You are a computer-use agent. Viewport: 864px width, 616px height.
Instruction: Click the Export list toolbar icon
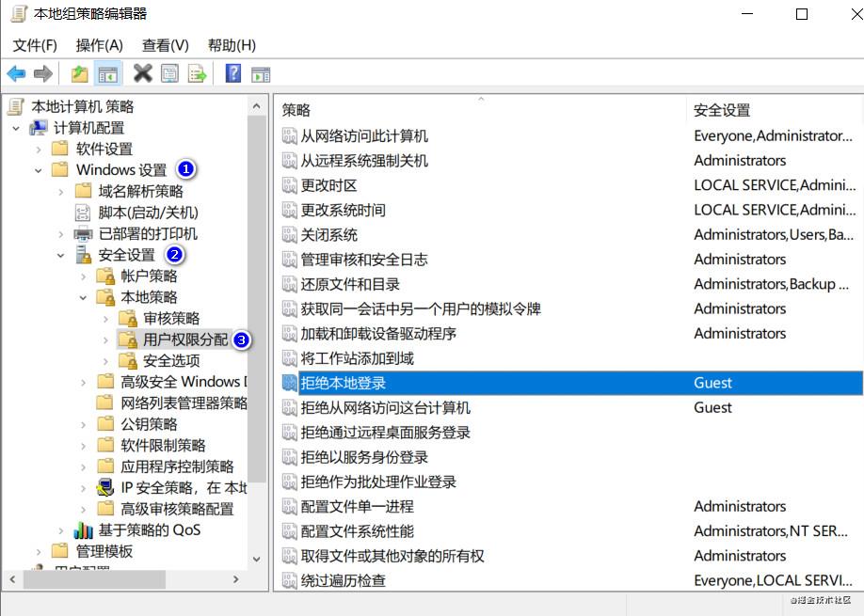197,73
